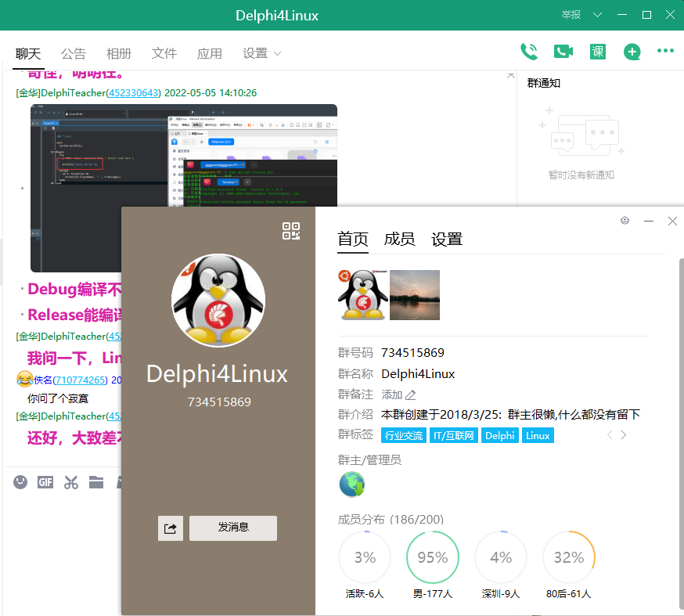Collapse the 群通知 side panel arrow
The image size is (684, 616).
pos(511,76)
